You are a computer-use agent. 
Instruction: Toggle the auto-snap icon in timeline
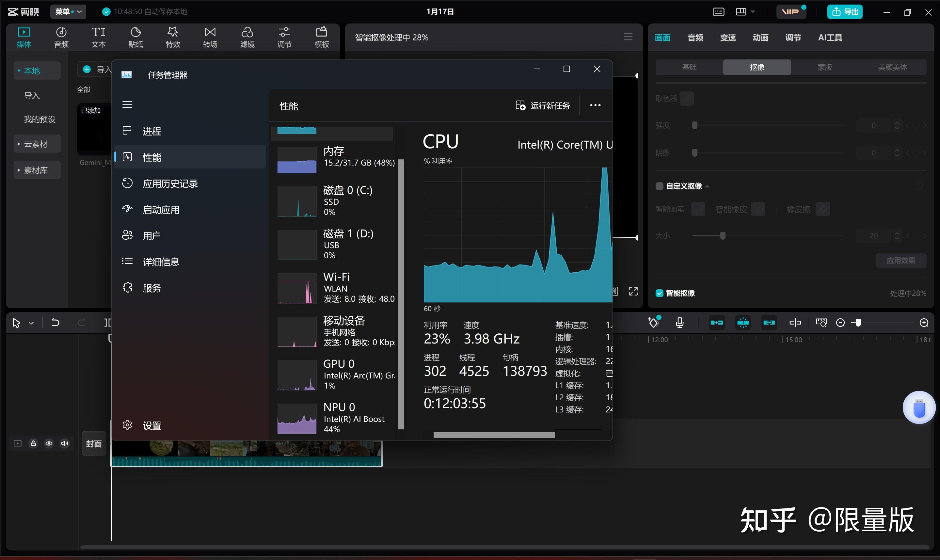point(743,323)
